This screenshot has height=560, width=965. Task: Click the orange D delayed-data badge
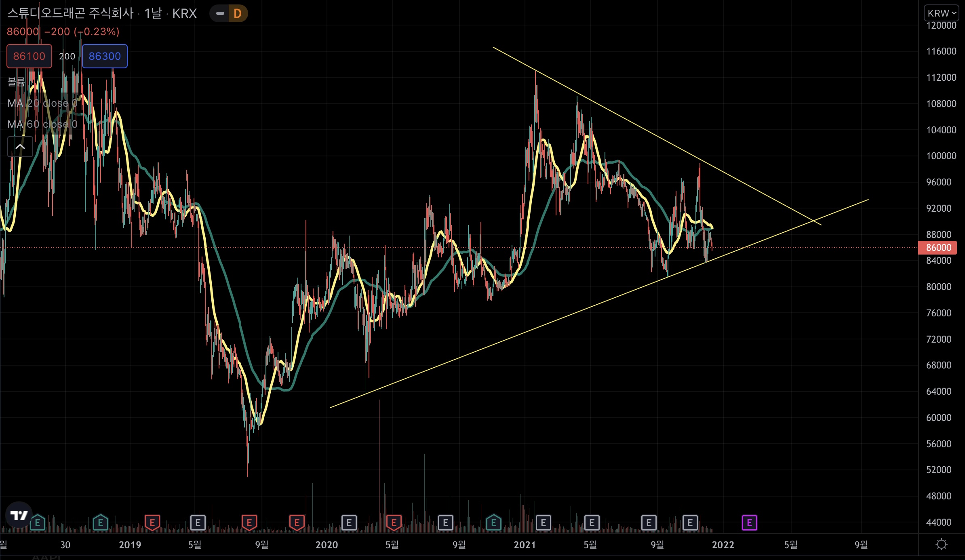point(238,13)
